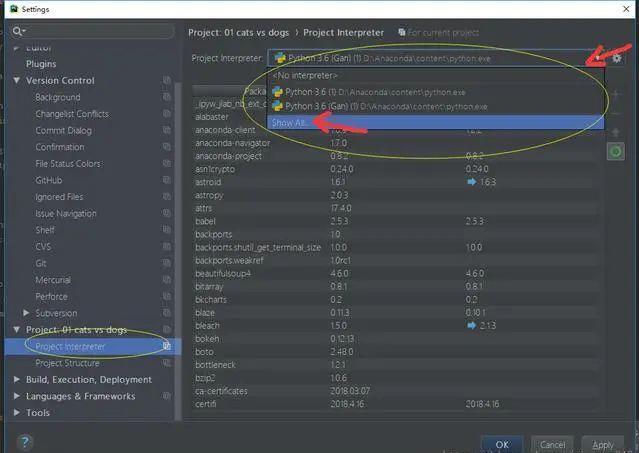
Task: Select the astropy package row
Action: tap(394, 195)
